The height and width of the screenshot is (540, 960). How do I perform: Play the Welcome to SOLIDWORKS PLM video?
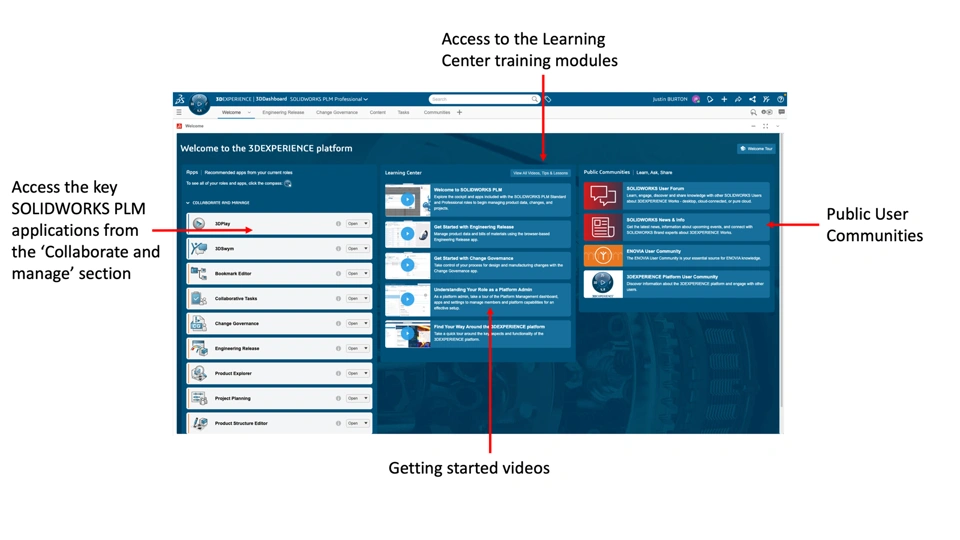407,200
